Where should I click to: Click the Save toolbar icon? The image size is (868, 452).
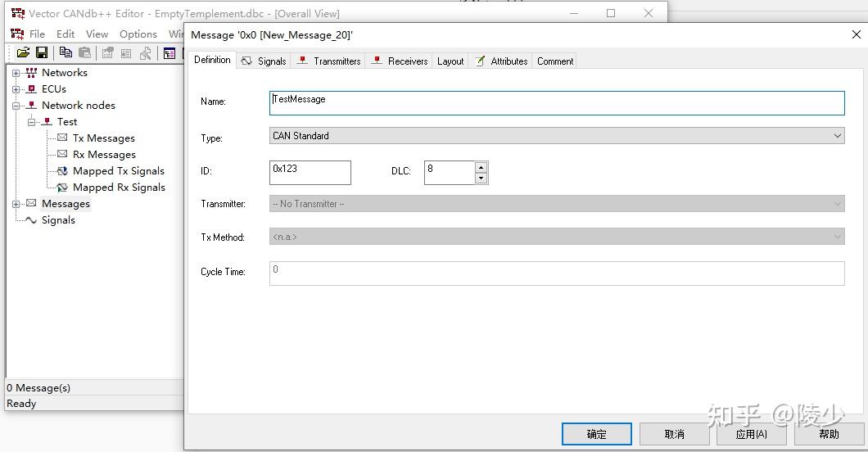[41, 53]
